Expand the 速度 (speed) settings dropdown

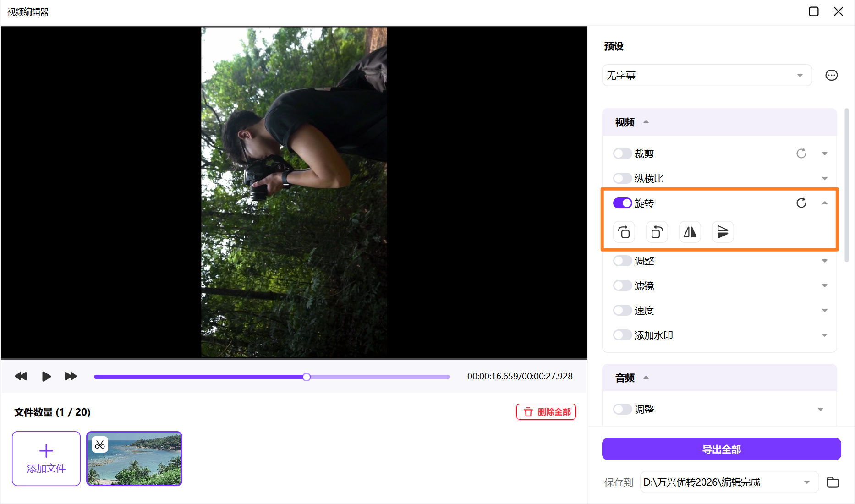tap(824, 310)
